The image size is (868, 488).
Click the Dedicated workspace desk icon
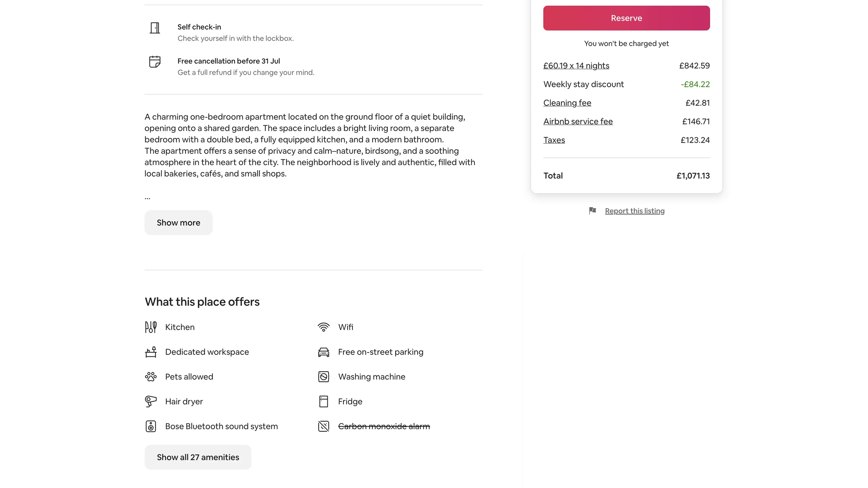coord(151,352)
